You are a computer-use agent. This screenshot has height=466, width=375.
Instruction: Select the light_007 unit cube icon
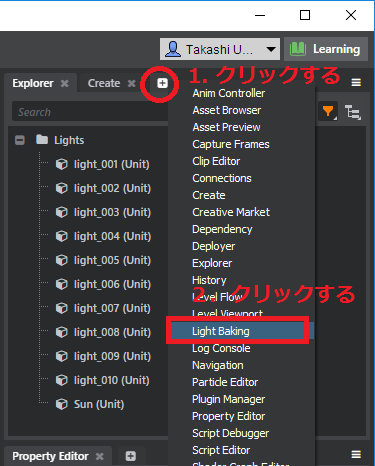(x=62, y=308)
